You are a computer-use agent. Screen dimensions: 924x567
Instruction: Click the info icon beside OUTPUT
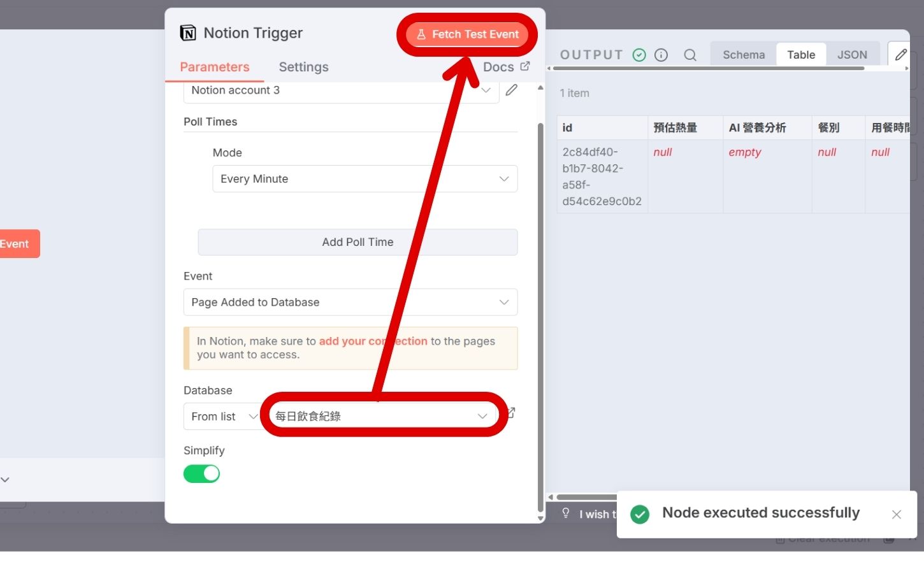tap(661, 55)
